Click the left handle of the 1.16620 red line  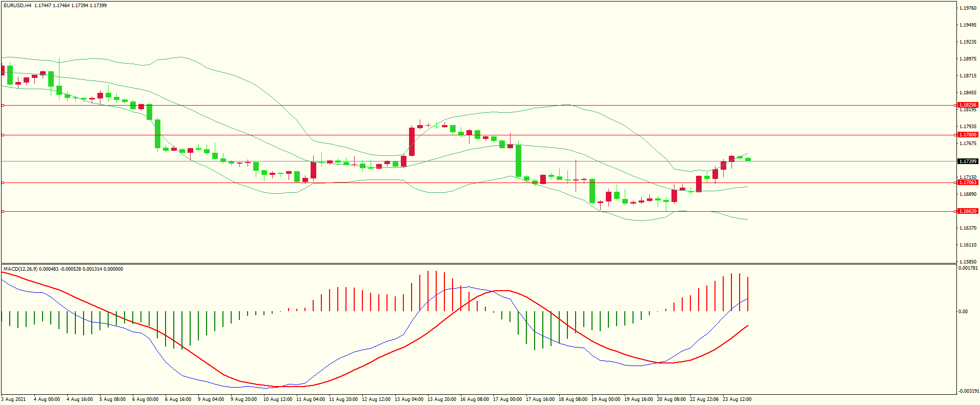[x=3, y=211]
